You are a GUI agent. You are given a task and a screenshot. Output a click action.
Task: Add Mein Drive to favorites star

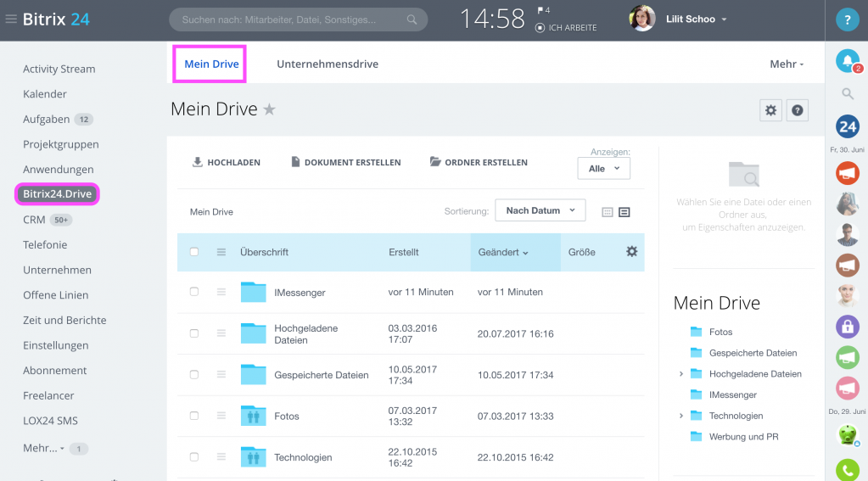(x=270, y=109)
